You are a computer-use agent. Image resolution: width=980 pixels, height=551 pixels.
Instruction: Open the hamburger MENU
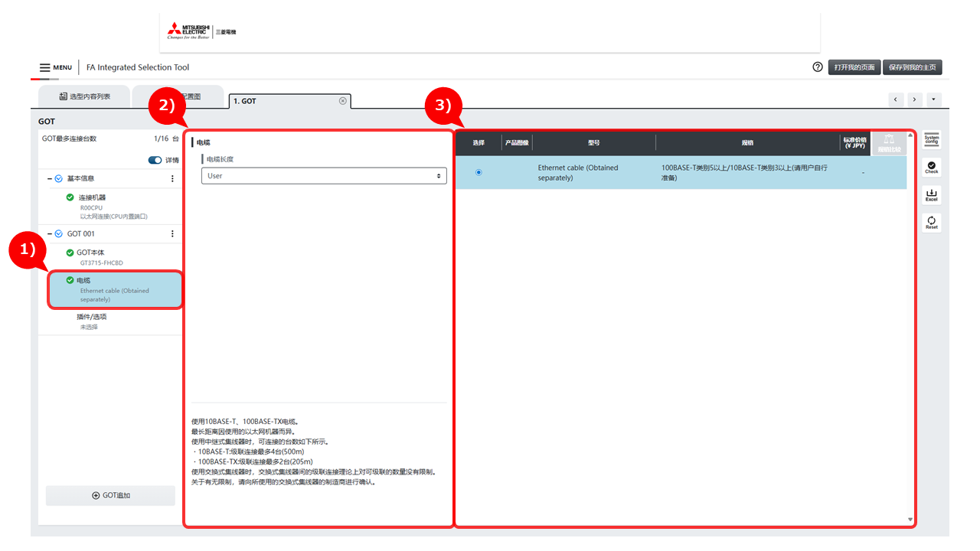click(x=55, y=67)
